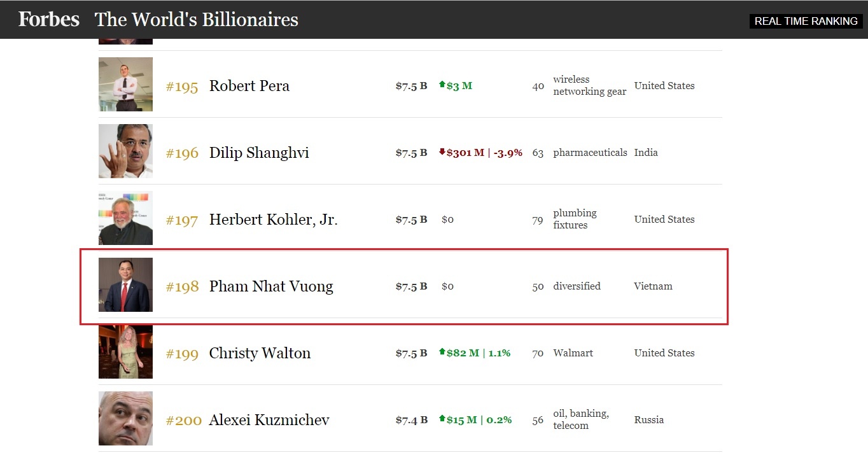Open Christy Walton's photo thumbnail
This screenshot has width=868, height=476.
tap(125, 351)
